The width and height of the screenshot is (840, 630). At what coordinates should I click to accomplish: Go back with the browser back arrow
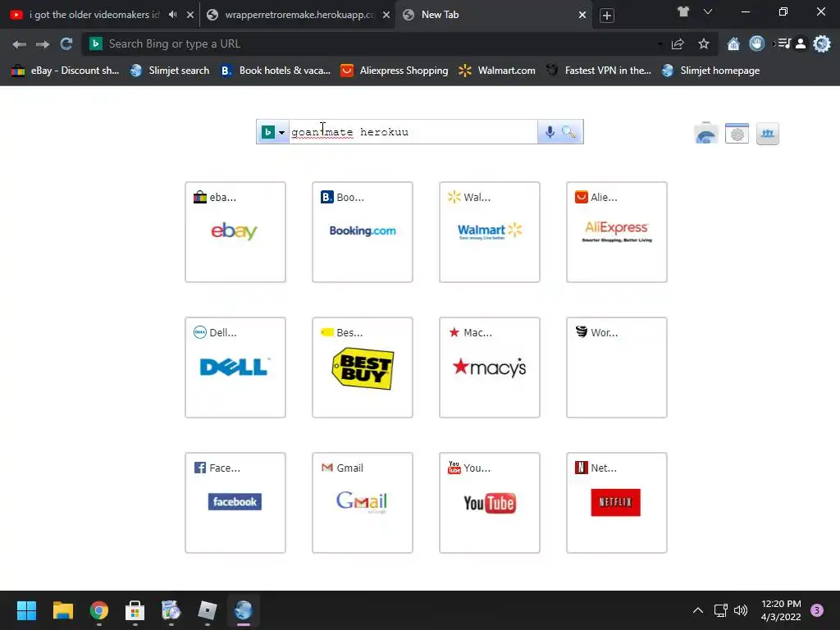pos(20,44)
